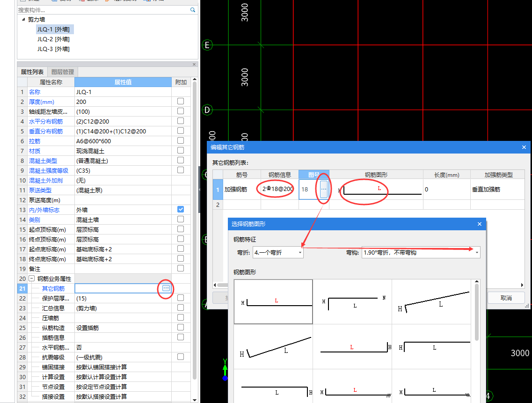The image size is (532, 403).
Task: Click in the 搜索构件 search field
Action: (x=103, y=10)
